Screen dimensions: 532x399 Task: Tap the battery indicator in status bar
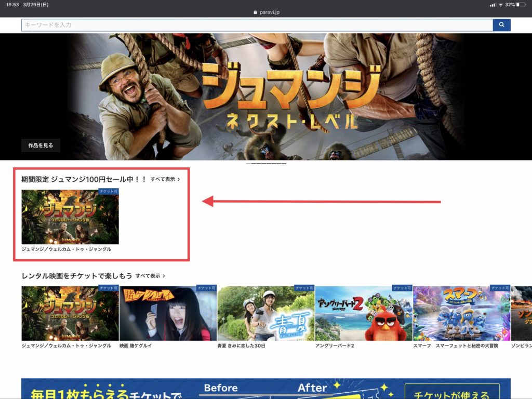tap(521, 5)
